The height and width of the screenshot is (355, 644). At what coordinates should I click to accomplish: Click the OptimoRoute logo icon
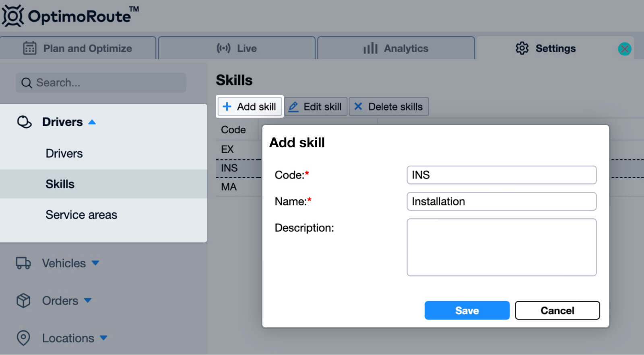coord(13,16)
